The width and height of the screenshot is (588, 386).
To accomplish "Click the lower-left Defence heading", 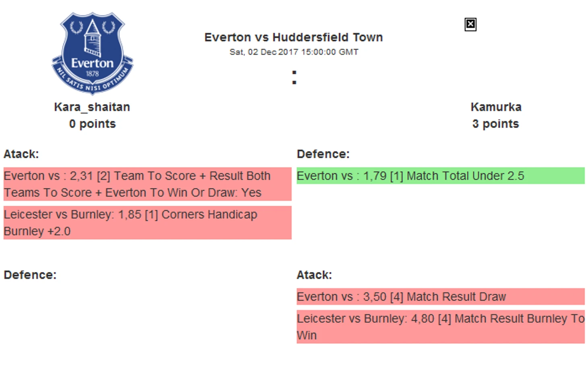I will 30,275.
